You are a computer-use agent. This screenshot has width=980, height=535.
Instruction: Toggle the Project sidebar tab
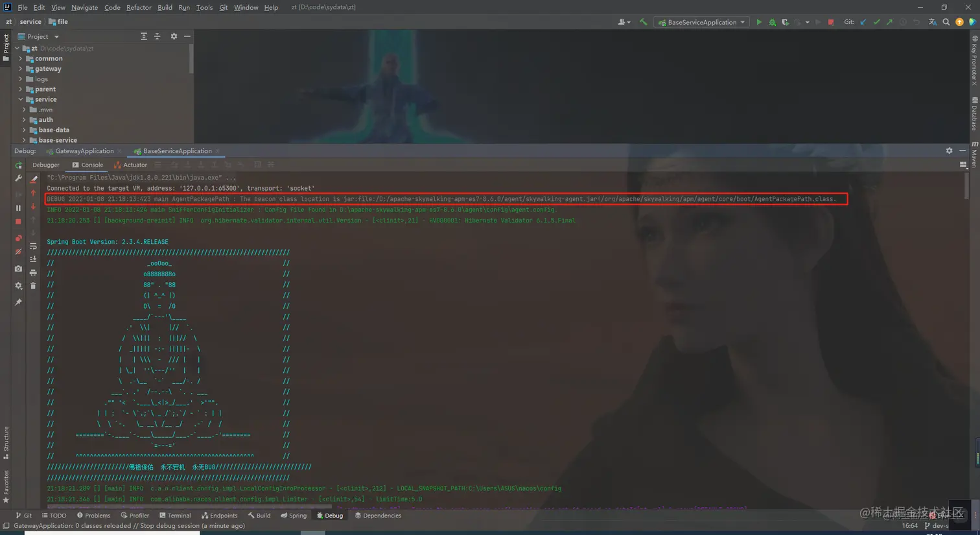[x=6, y=48]
